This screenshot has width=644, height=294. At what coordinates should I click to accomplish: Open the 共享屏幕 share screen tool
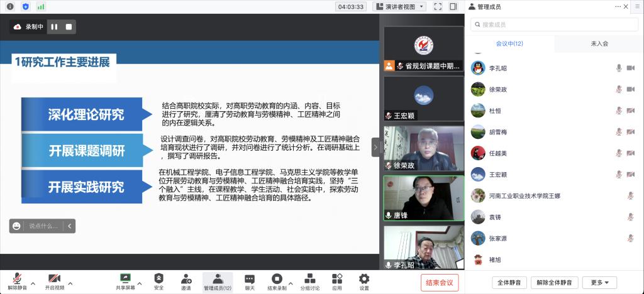125,280
